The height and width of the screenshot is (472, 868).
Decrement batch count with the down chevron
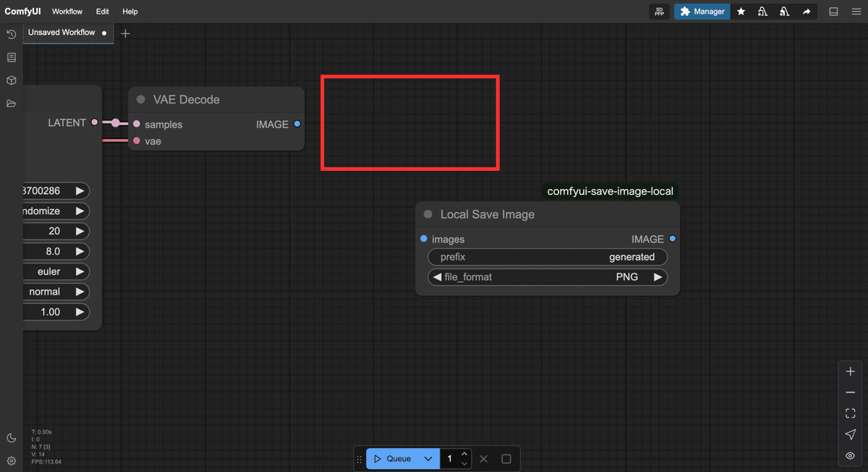[x=464, y=463]
